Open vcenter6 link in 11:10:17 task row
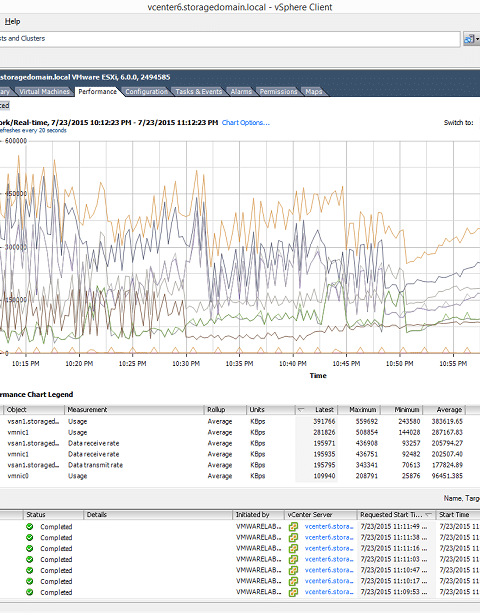 click(x=329, y=581)
